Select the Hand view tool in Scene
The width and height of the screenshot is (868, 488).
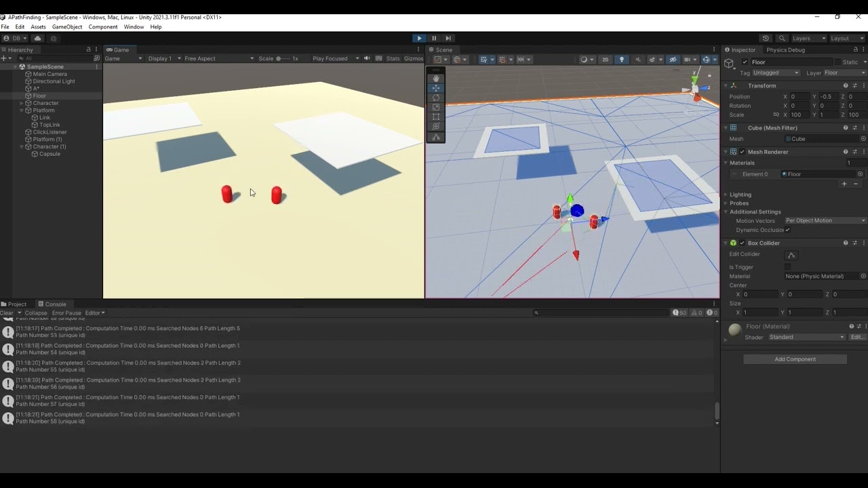tap(435, 78)
